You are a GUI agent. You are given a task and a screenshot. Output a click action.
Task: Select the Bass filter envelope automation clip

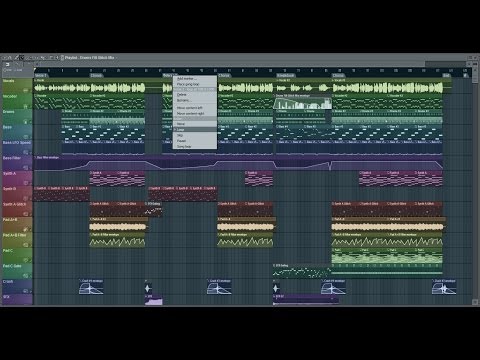coord(238,163)
